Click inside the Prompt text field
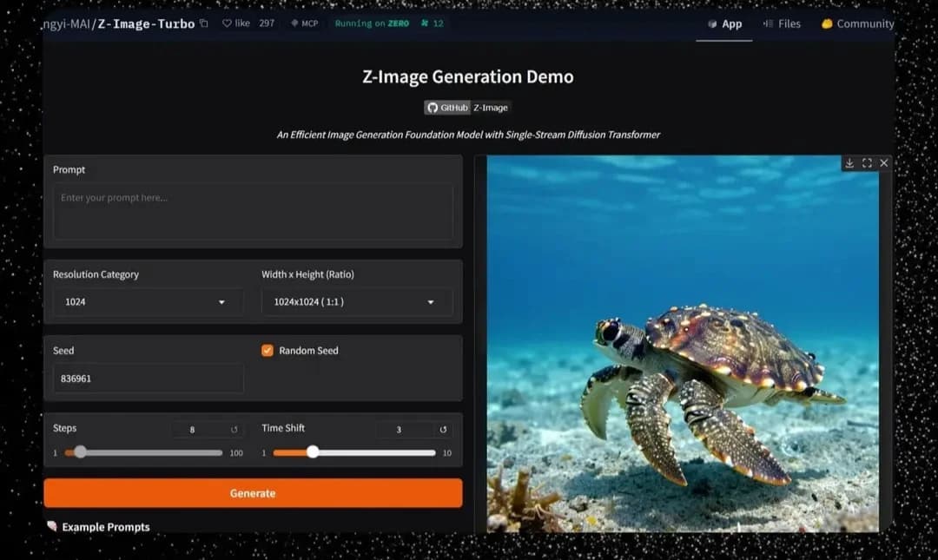The width and height of the screenshot is (938, 560). click(253, 211)
